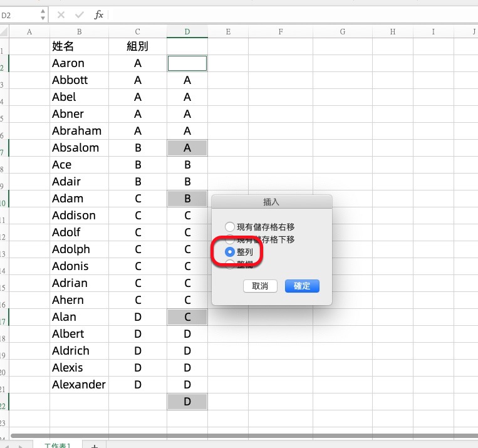
Task: Click the shaded C cell in Alan's row
Action: (x=187, y=317)
